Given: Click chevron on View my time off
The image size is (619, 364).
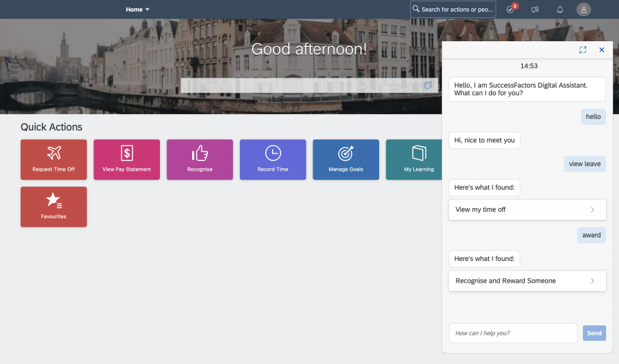Looking at the screenshot, I should [592, 209].
